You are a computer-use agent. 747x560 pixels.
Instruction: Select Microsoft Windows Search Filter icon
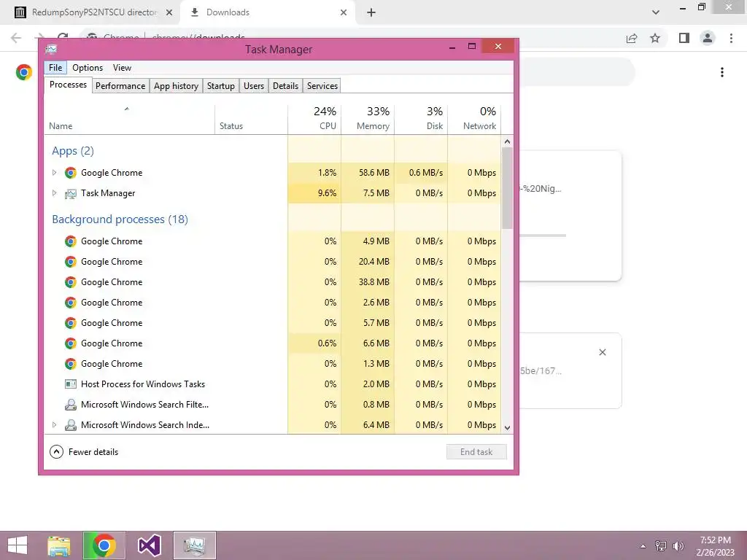point(71,404)
